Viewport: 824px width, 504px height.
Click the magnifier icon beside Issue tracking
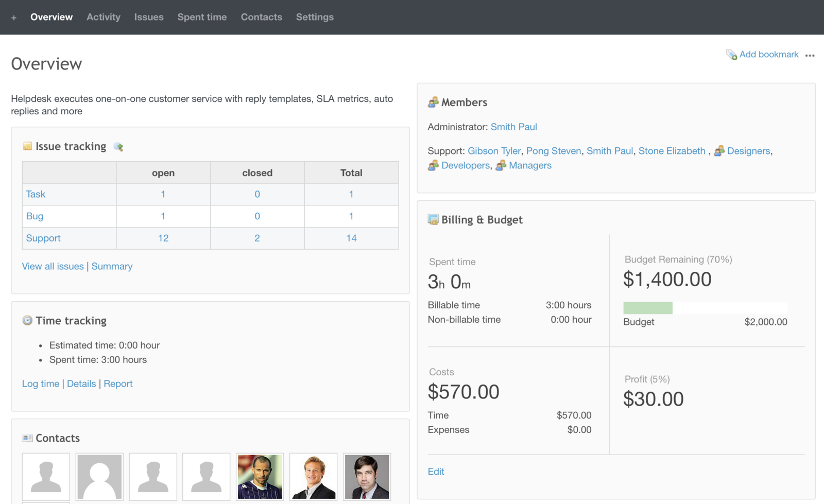pyautogui.click(x=117, y=146)
